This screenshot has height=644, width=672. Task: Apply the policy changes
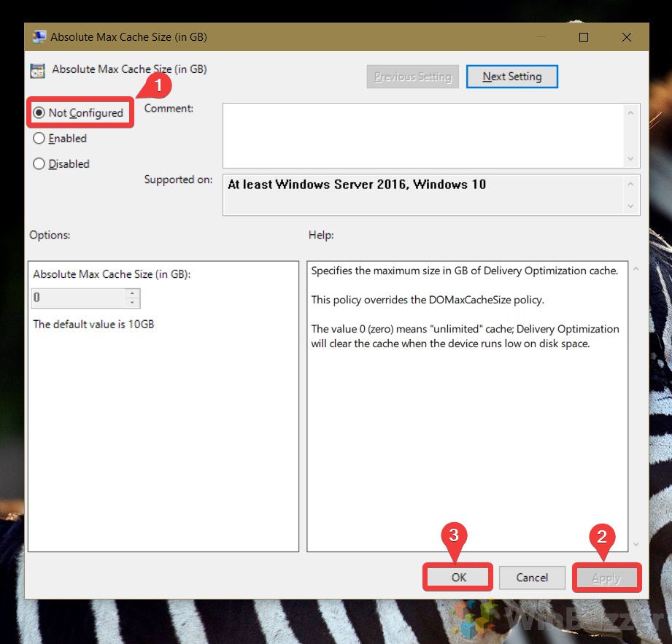tap(606, 578)
